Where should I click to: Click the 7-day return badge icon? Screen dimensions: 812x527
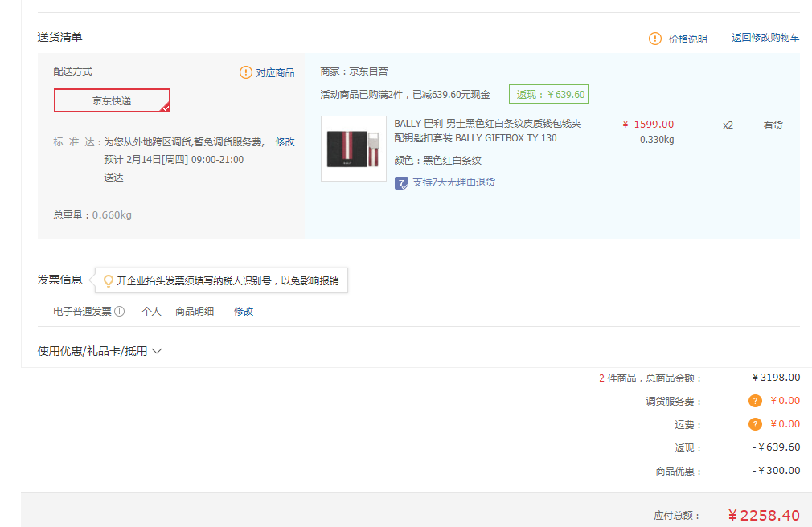click(401, 182)
